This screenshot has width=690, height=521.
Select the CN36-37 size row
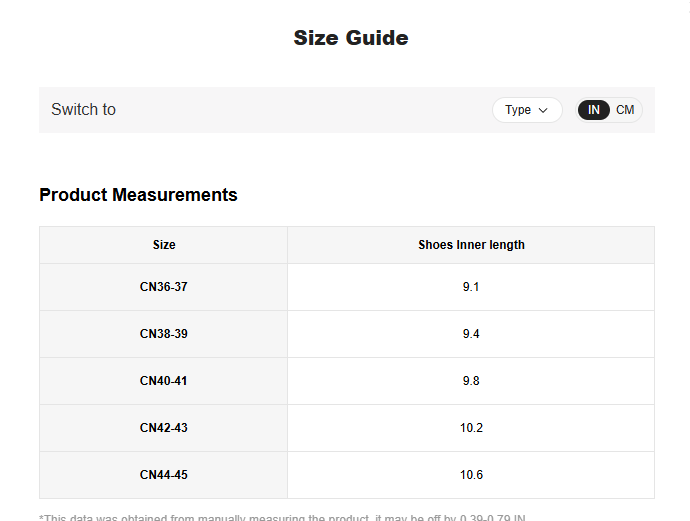(x=164, y=287)
